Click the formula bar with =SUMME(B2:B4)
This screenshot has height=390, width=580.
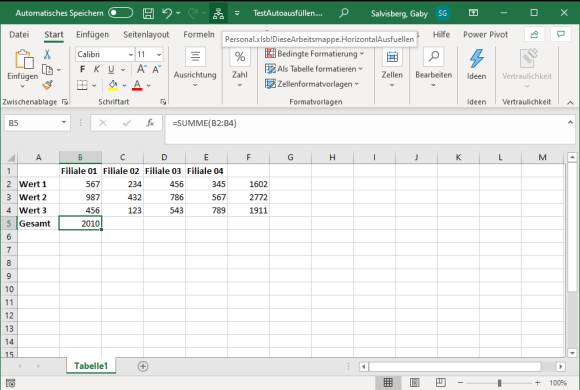[366, 128]
